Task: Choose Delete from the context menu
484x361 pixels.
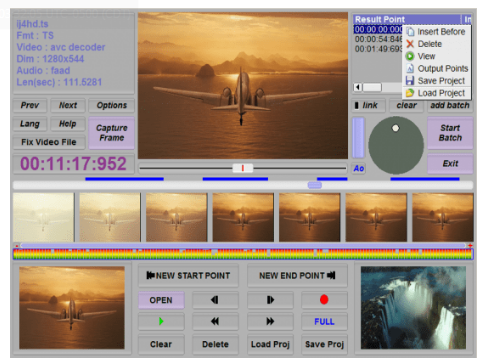Action: (x=437, y=44)
